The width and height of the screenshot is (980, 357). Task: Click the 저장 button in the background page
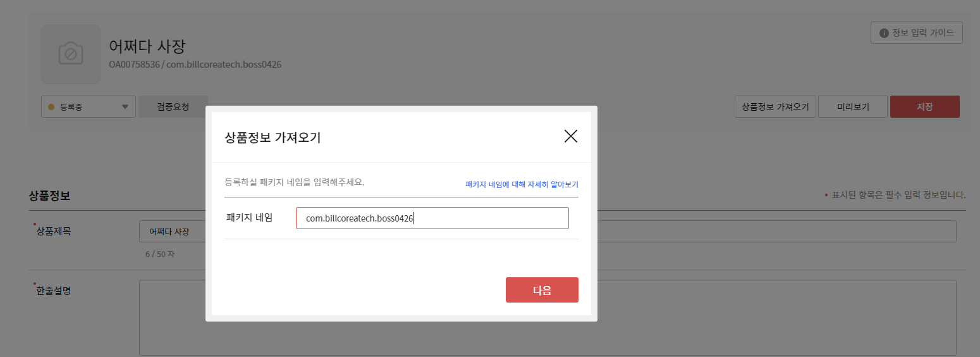click(x=924, y=107)
